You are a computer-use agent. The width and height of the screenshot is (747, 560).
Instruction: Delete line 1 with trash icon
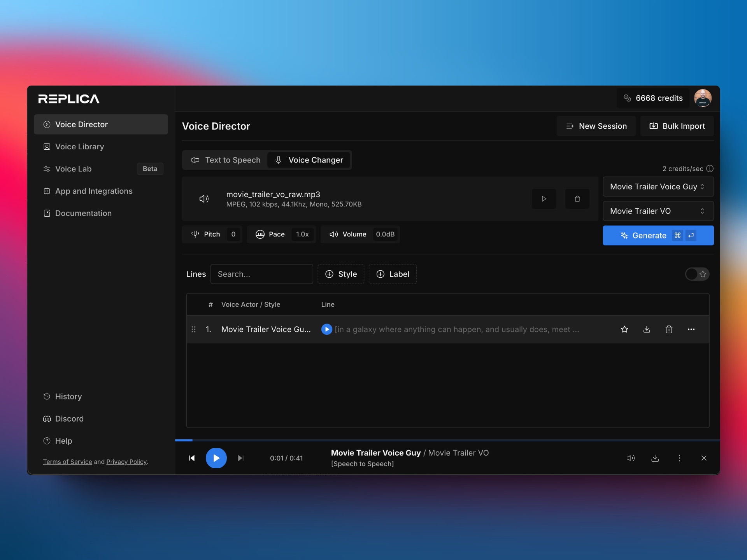(669, 329)
